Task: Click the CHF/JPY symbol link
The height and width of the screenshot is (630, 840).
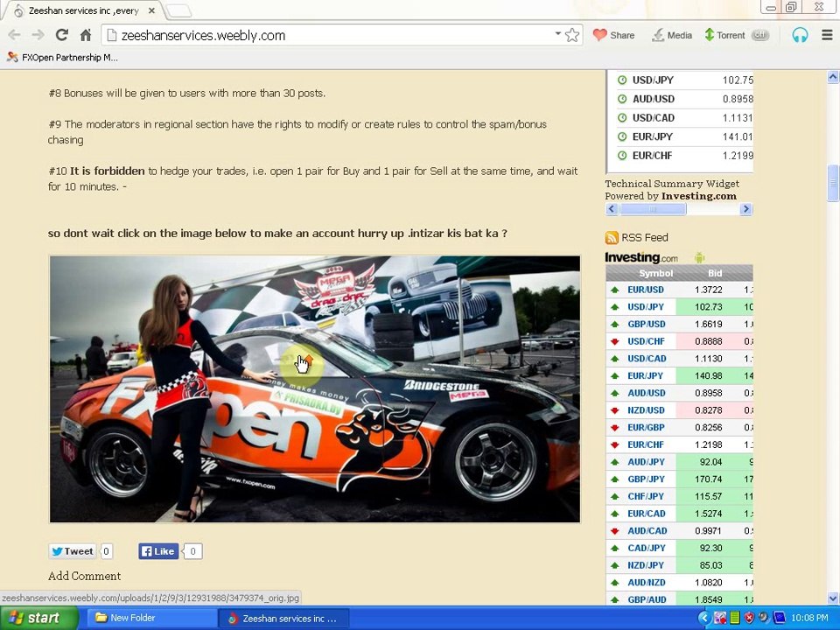Action: [646, 496]
